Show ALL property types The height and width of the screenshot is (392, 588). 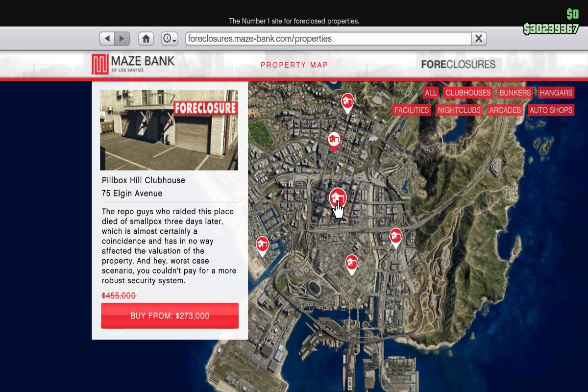pyautogui.click(x=432, y=93)
